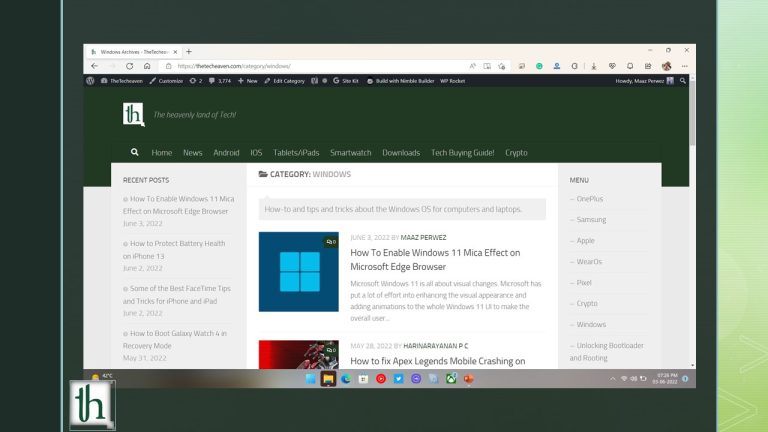Open the 3,774 comments admin item
The width and height of the screenshot is (768, 432).
click(220, 81)
